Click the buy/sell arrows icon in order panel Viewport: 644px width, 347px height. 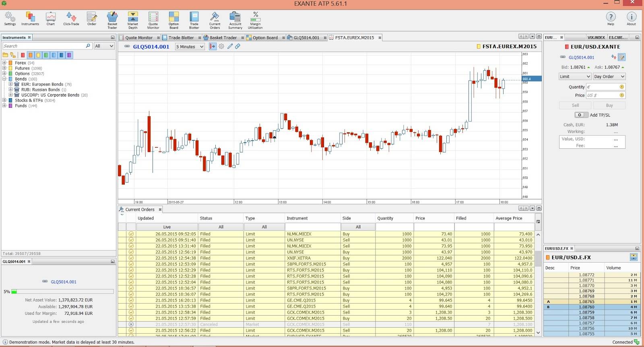coord(613,57)
